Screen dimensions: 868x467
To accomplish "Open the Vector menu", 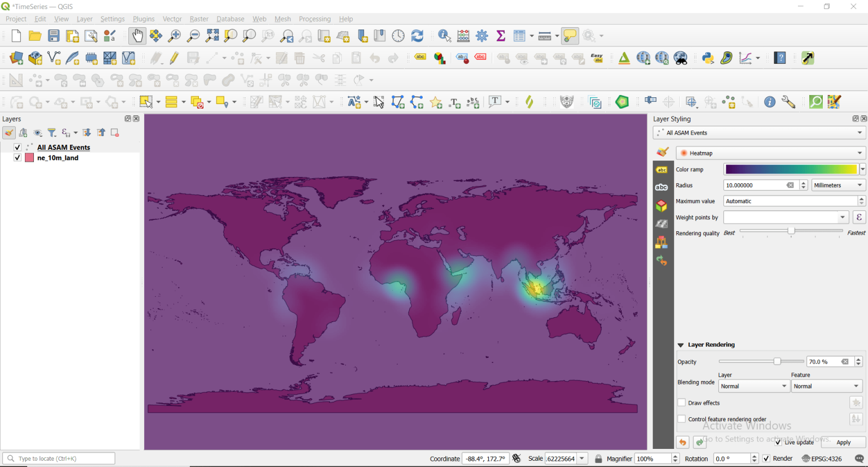I will tap(172, 19).
